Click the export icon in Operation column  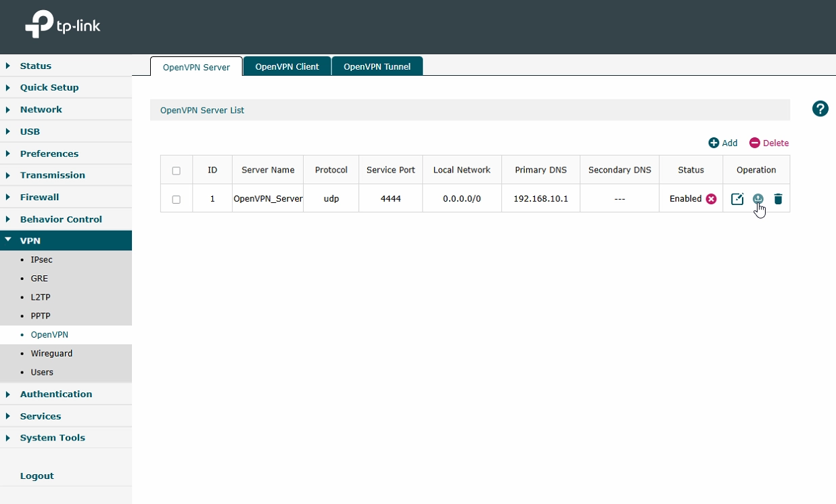pos(758,198)
